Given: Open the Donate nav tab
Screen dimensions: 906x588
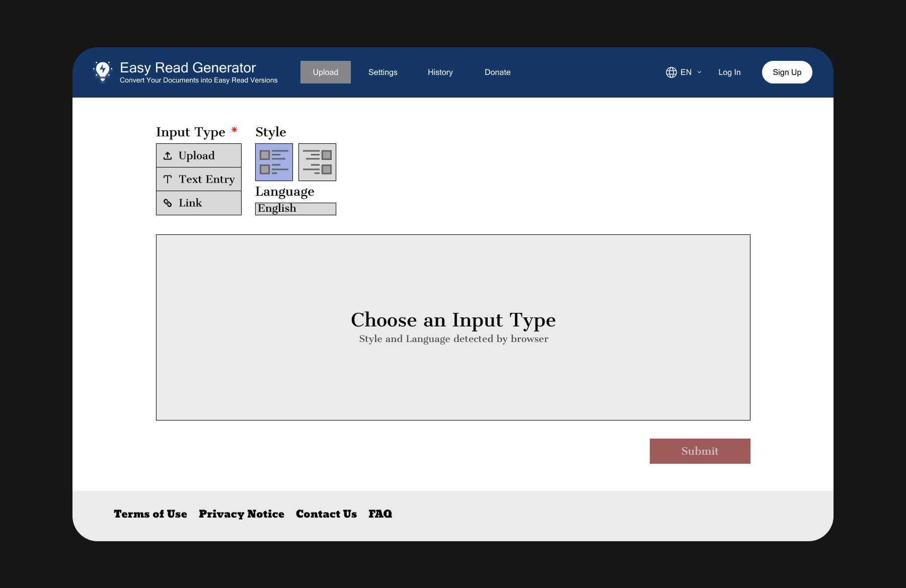Looking at the screenshot, I should pos(498,72).
